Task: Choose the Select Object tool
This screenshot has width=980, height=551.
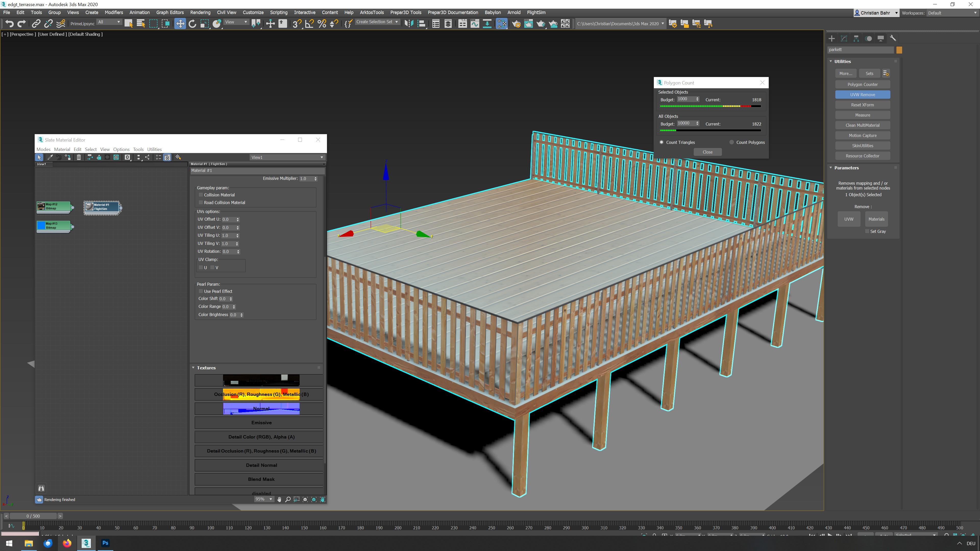Action: (129, 23)
